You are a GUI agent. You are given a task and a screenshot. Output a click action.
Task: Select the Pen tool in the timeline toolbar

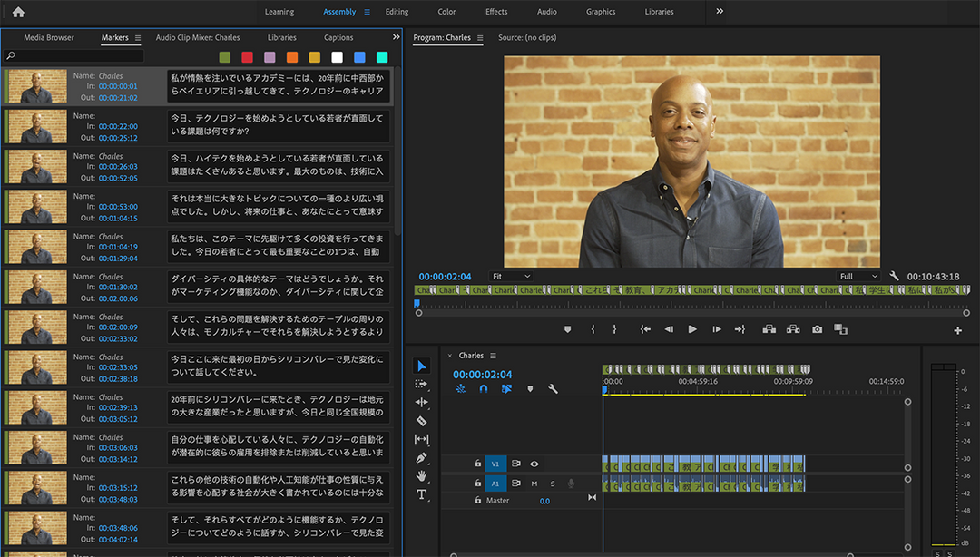[422, 457]
